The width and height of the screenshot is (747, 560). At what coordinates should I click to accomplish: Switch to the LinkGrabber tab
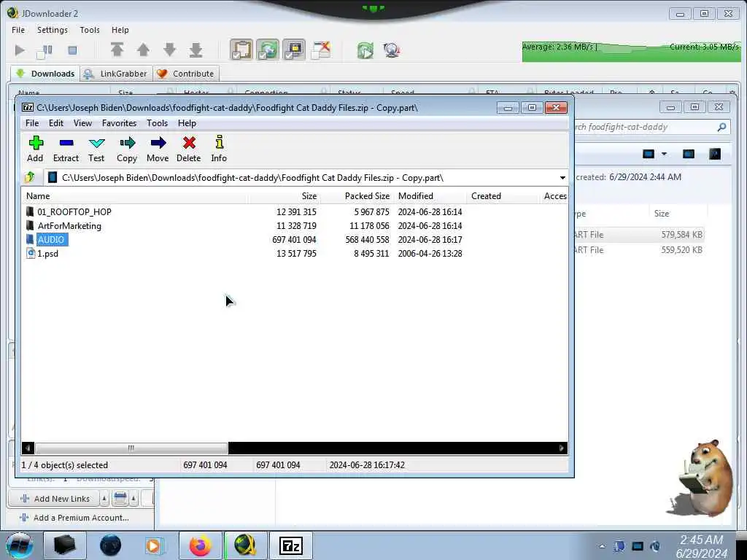pyautogui.click(x=116, y=74)
